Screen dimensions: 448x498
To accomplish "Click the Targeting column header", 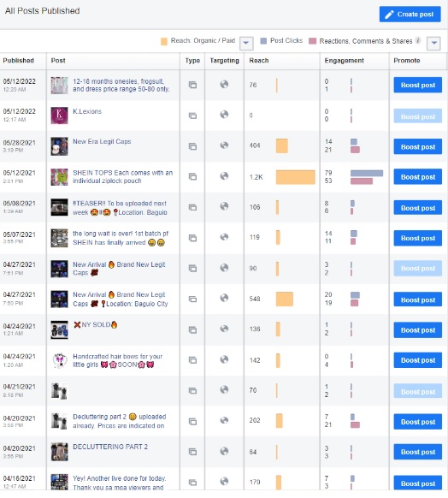I will coord(224,61).
